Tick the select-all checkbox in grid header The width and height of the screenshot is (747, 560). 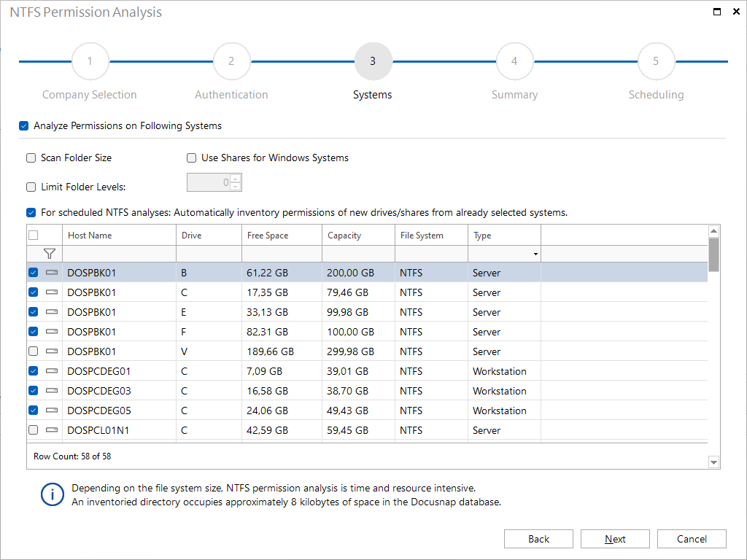click(x=34, y=236)
